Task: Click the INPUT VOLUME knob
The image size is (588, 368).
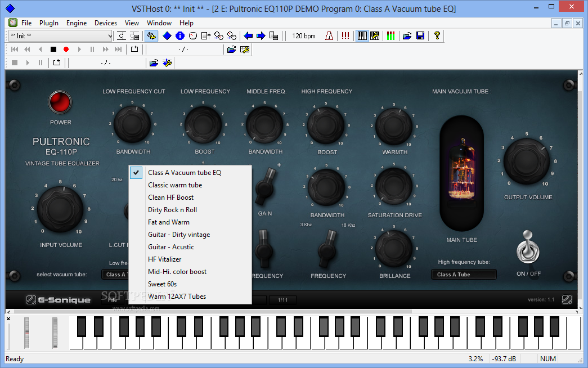Action: 60,209
